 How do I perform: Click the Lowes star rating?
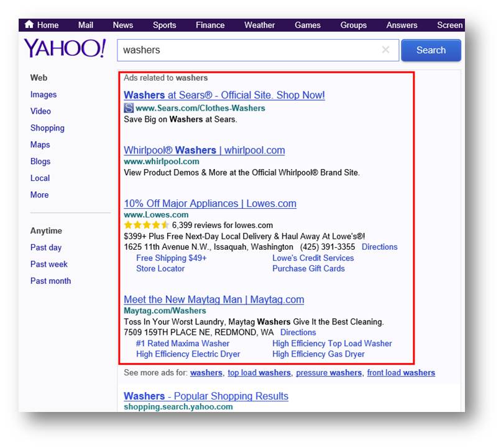146,225
